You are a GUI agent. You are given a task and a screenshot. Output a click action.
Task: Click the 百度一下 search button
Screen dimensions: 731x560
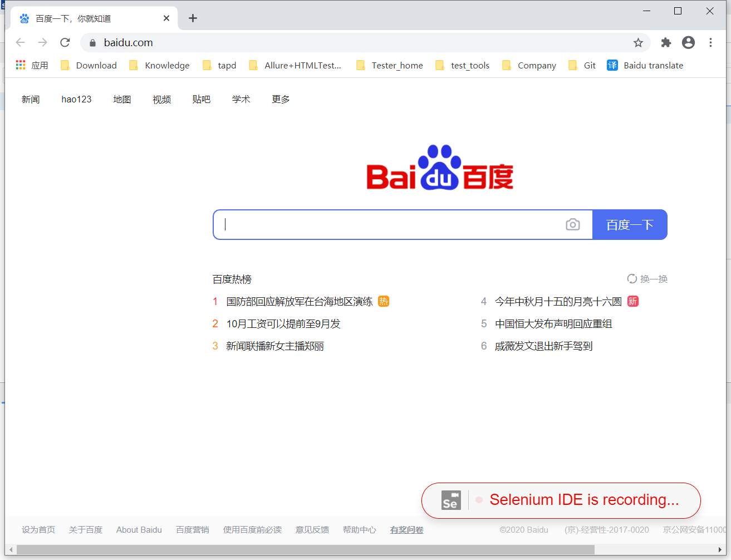tap(630, 224)
